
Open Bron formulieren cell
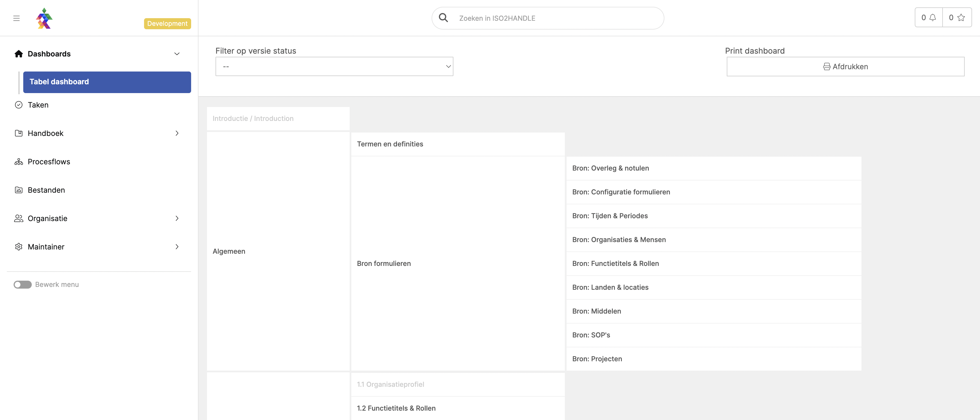458,264
